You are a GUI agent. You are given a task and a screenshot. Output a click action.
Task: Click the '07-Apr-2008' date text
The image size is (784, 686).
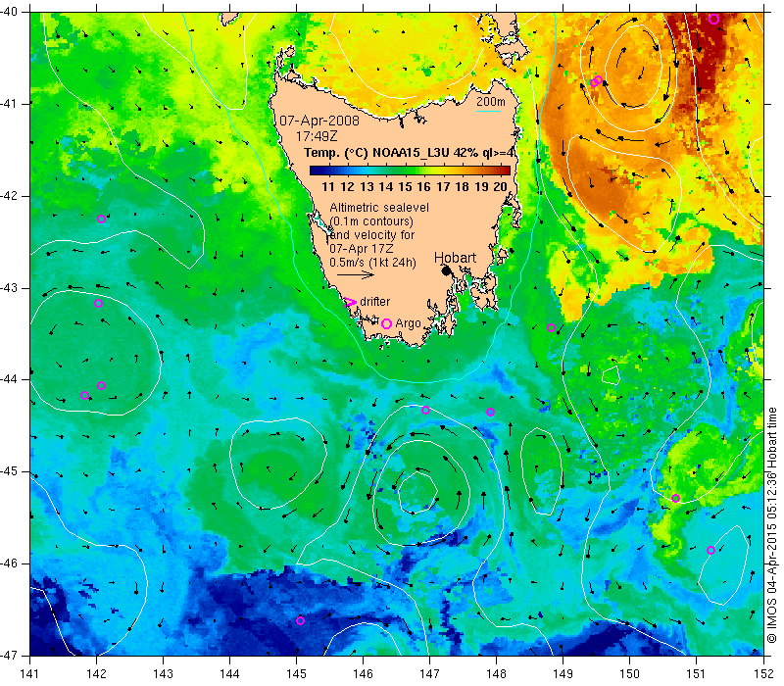pos(319,121)
